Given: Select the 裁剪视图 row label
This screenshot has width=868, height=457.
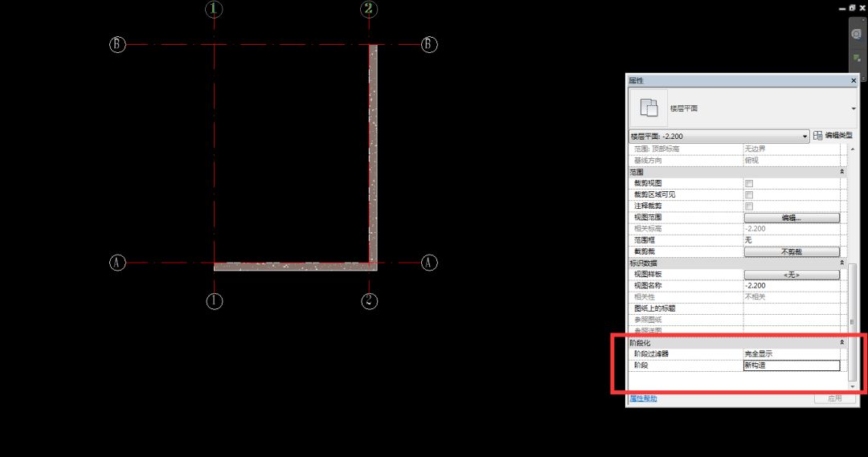Looking at the screenshot, I should click(648, 183).
